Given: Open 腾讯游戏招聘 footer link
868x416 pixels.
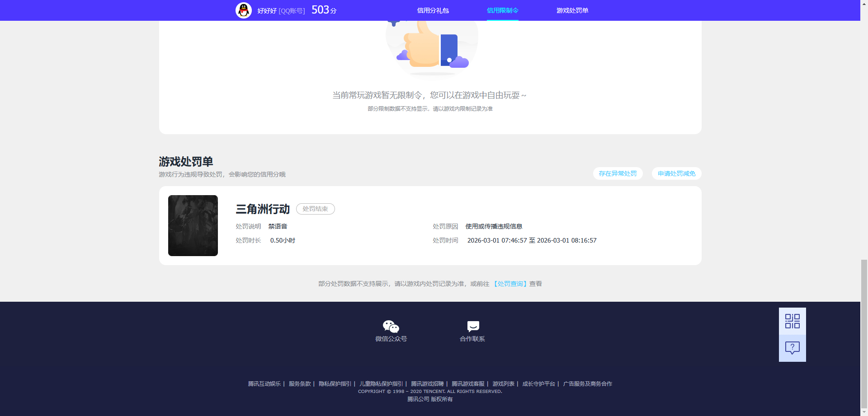Looking at the screenshot, I should click(427, 384).
